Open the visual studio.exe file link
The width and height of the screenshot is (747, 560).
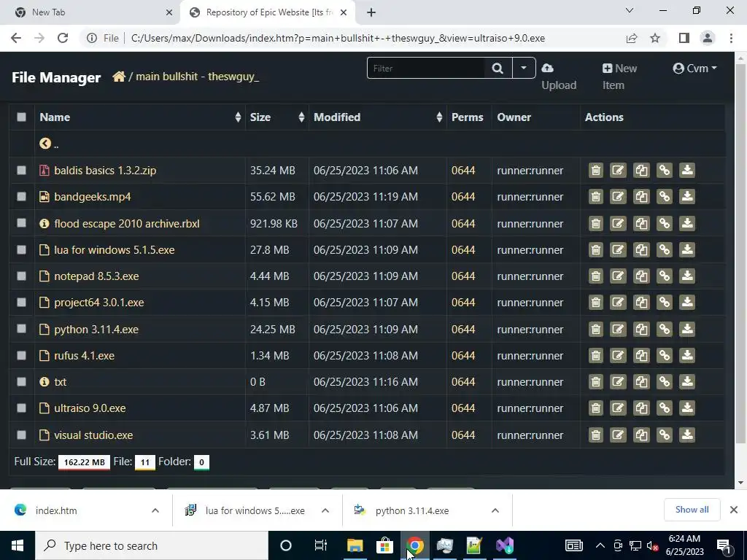tap(93, 435)
